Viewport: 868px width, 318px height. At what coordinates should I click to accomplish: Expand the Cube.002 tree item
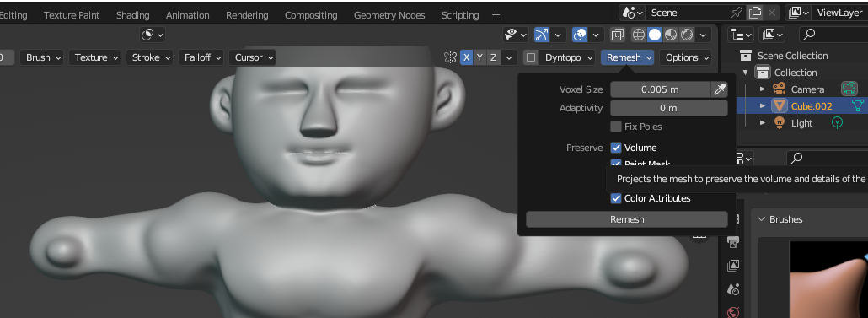click(763, 105)
